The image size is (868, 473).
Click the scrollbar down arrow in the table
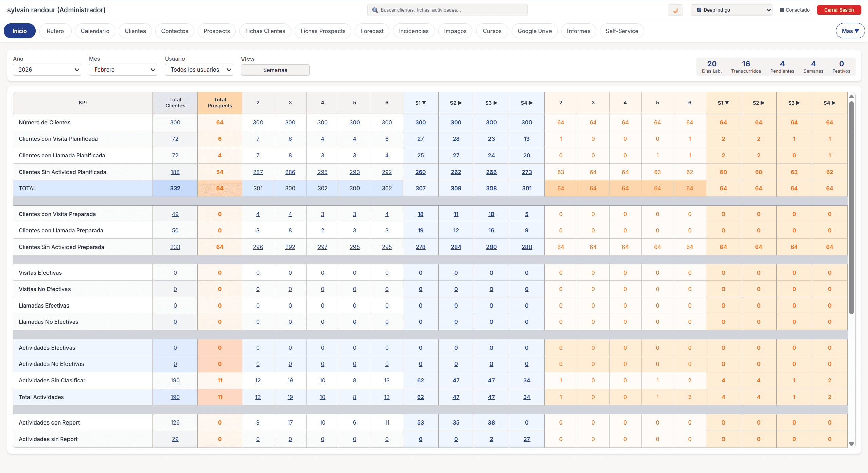coord(851,444)
